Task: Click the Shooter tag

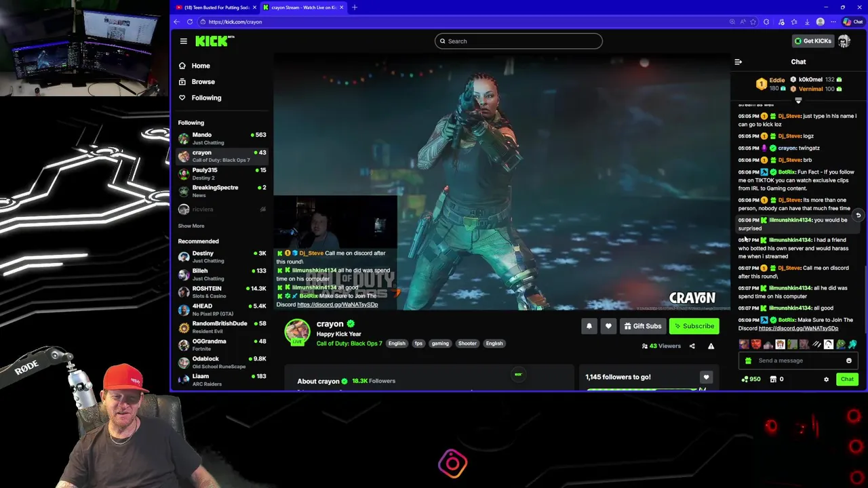Action: coord(467,344)
